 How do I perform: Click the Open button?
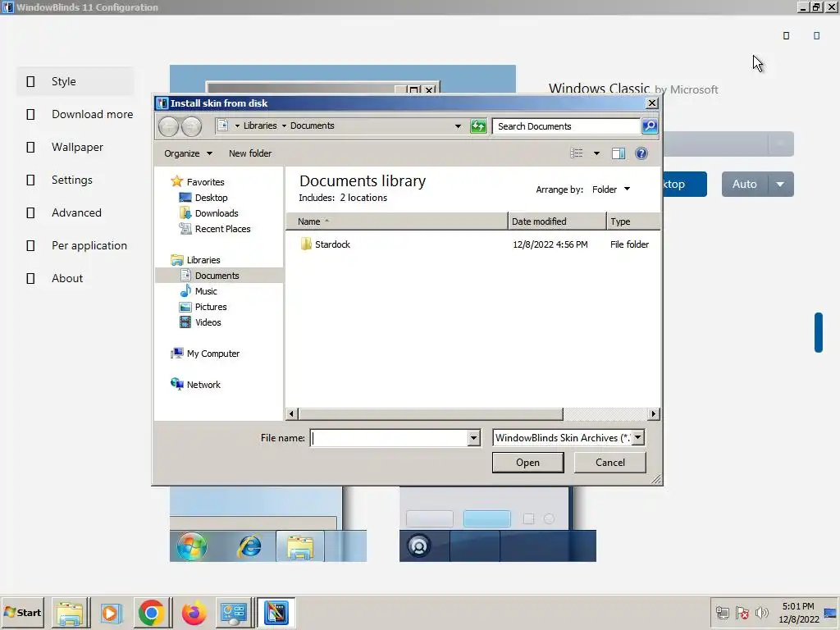click(527, 463)
